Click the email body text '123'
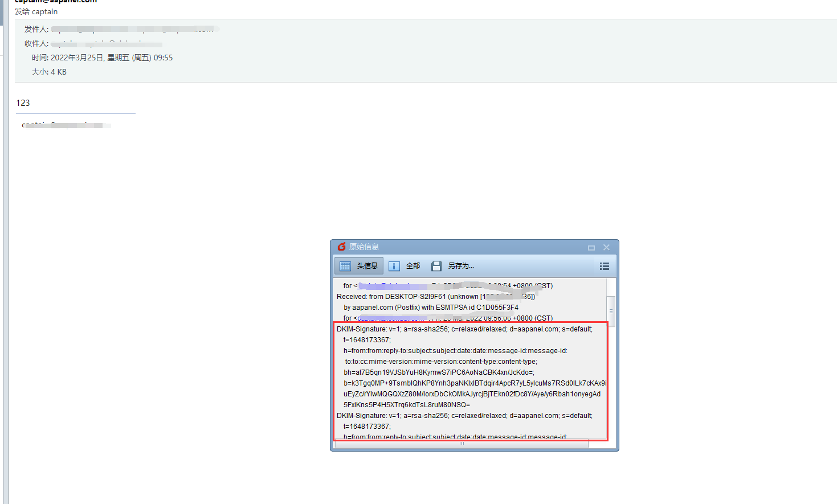Image resolution: width=837 pixels, height=504 pixels. (x=23, y=103)
